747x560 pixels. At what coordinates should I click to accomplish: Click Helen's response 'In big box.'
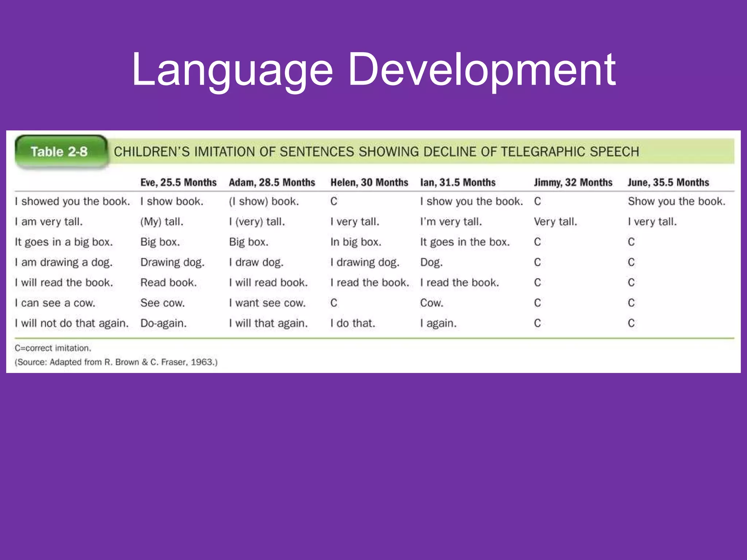[x=356, y=242]
